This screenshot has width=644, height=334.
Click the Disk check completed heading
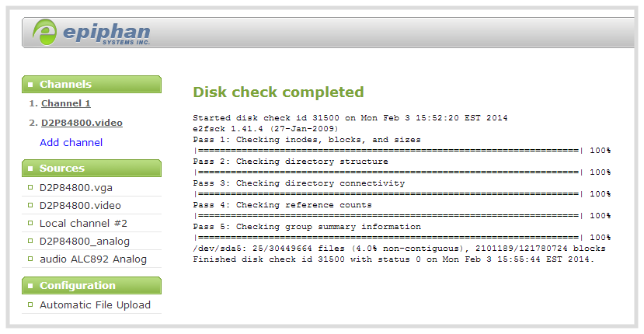click(x=278, y=92)
